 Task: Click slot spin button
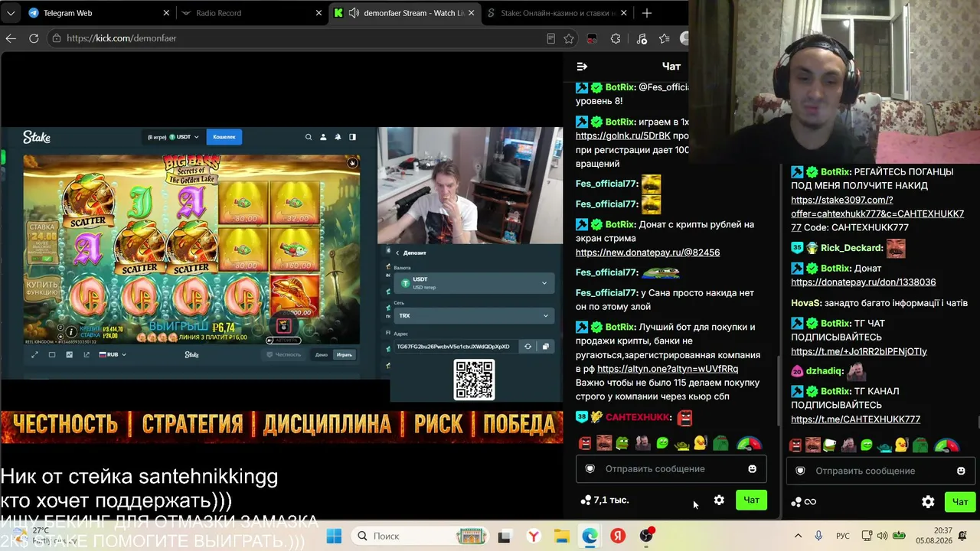[x=284, y=325]
